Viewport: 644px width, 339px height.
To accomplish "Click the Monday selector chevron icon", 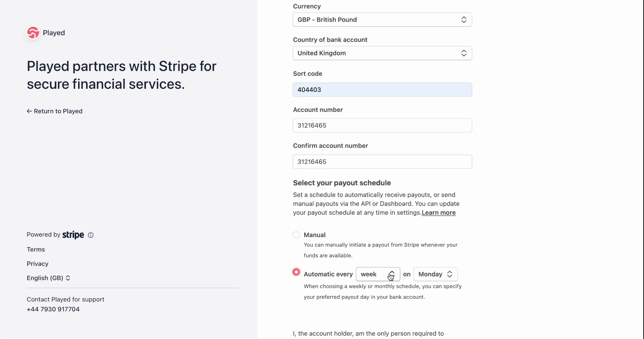I will pyautogui.click(x=450, y=274).
